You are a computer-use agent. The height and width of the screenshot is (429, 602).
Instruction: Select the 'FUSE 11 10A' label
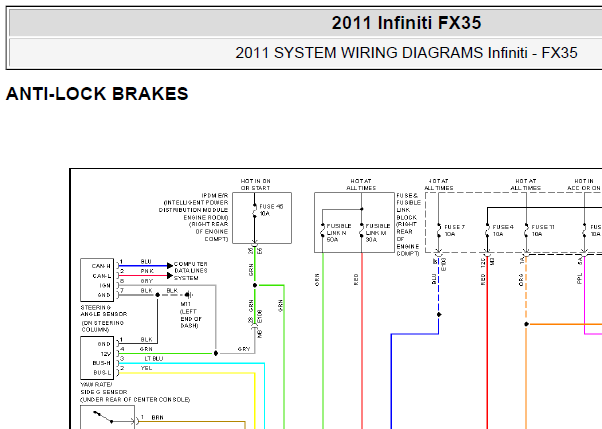[543, 230]
